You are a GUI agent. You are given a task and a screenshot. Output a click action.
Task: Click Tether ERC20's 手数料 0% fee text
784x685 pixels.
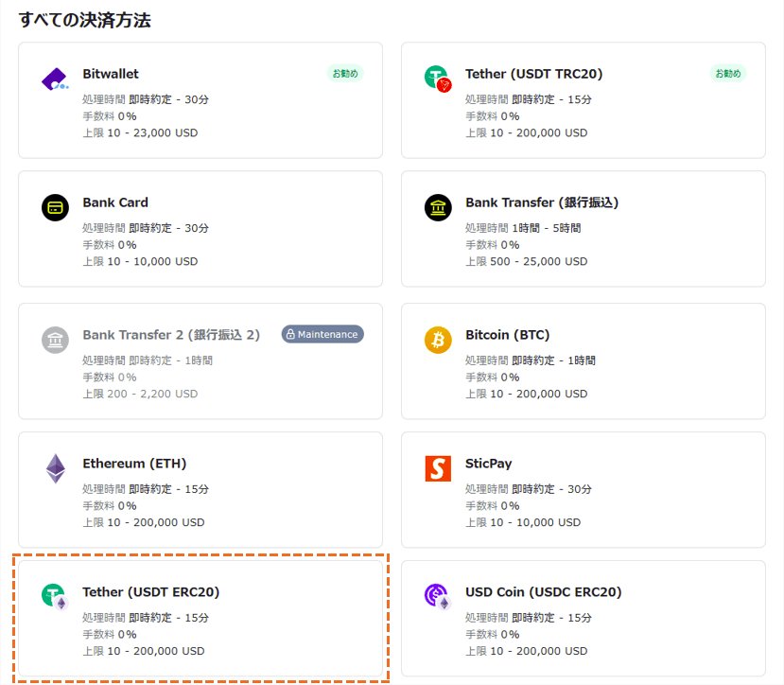[x=110, y=635]
